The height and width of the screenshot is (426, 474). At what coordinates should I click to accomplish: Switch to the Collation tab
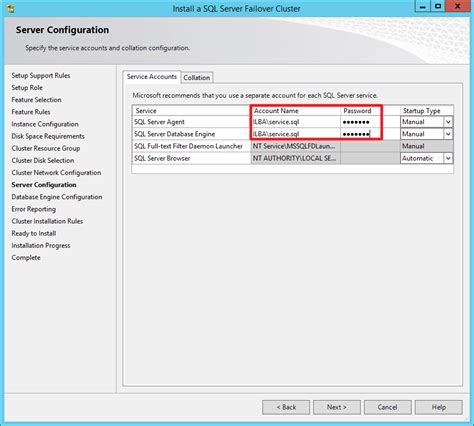pyautogui.click(x=197, y=78)
